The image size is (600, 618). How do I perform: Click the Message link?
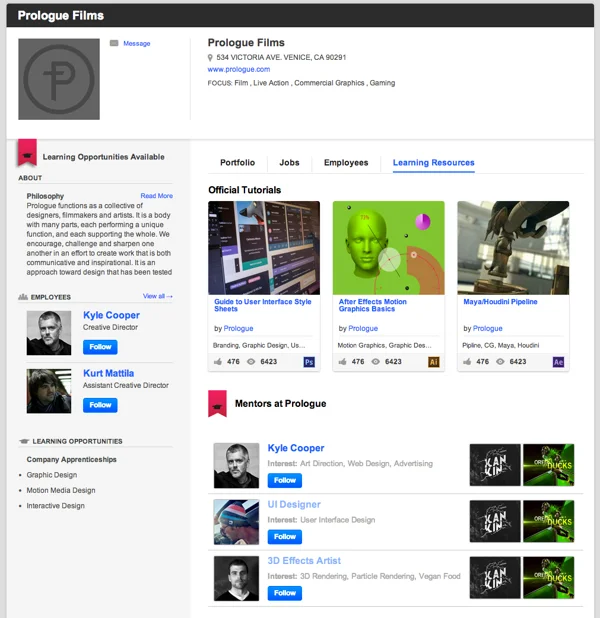[x=137, y=43]
